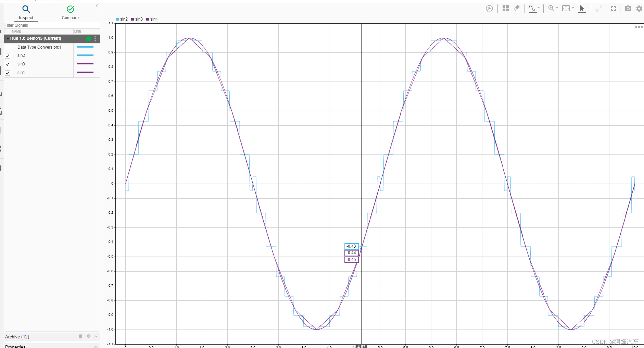This screenshot has height=348, width=644.
Task: Expand the Properties panel chevron
Action: click(x=96, y=346)
